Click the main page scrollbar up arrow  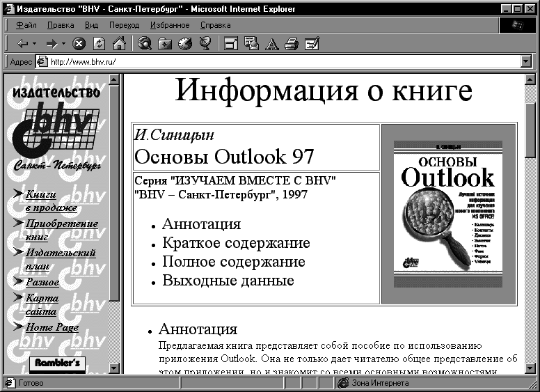pyautogui.click(x=530, y=79)
